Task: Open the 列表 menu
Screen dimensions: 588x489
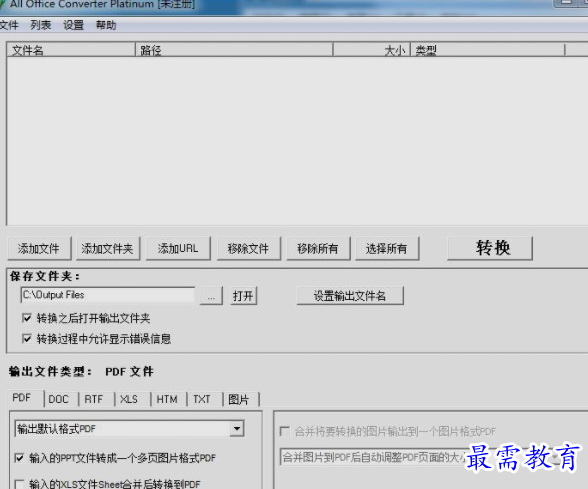Action: tap(40, 26)
